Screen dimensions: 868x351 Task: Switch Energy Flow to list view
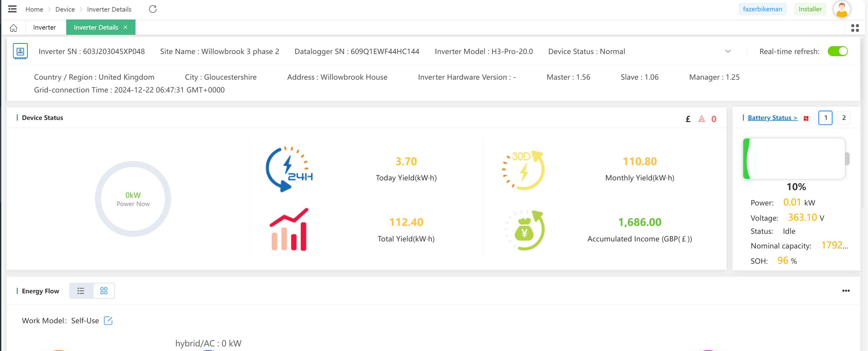[x=81, y=291]
